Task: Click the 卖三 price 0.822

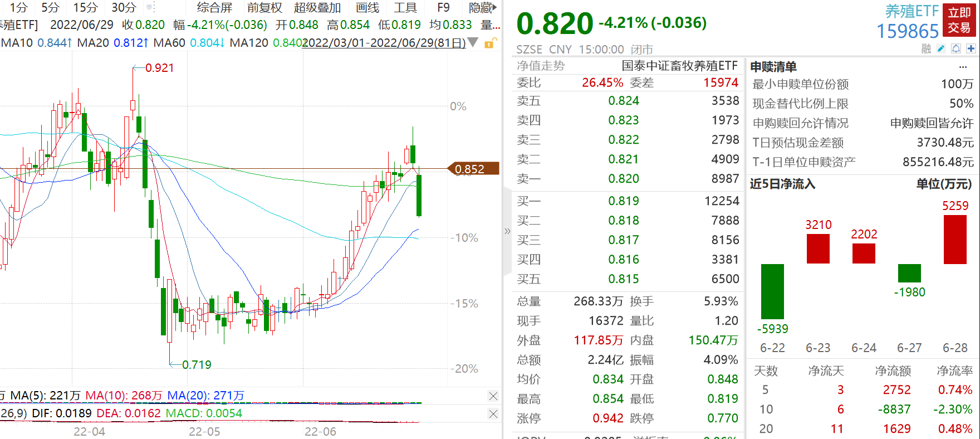Action: [624, 140]
